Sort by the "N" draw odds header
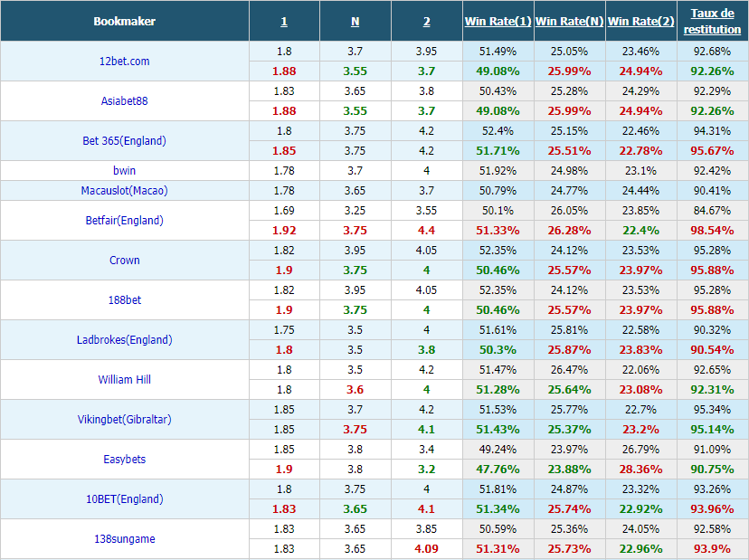The width and height of the screenshot is (749, 560). tap(355, 22)
